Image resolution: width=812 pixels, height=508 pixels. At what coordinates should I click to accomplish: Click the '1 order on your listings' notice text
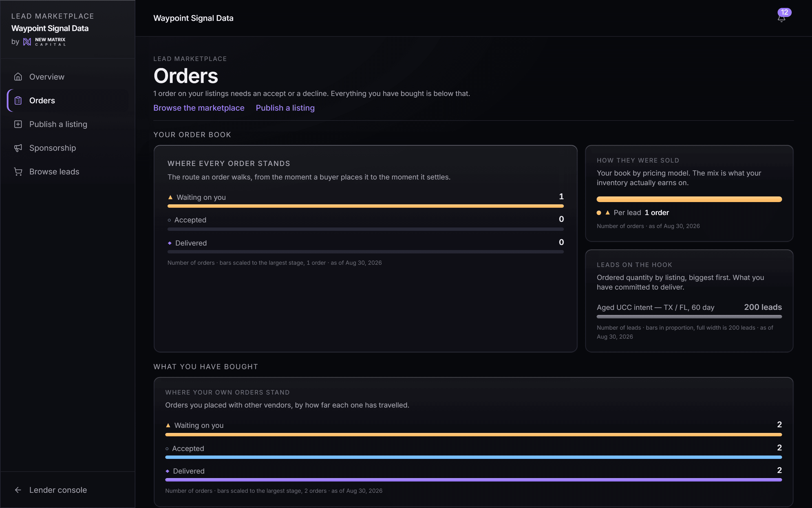[x=312, y=93]
